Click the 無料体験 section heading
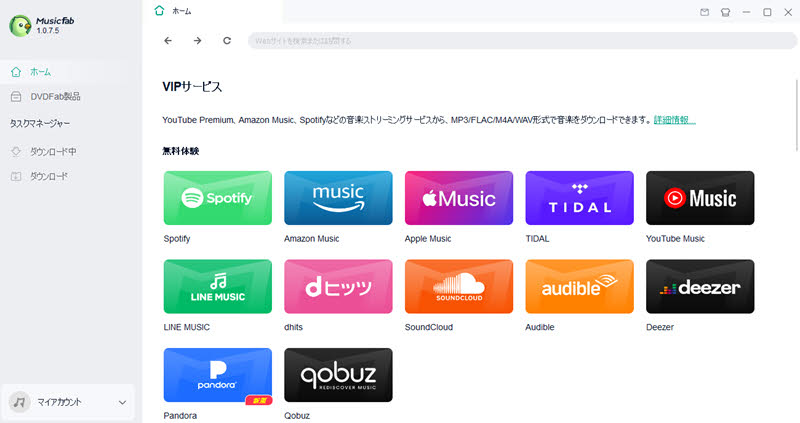Screen dimensions: 800x423 tap(181, 151)
